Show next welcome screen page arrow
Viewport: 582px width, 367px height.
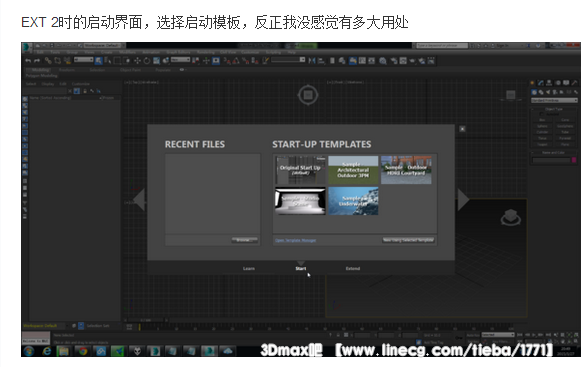(x=463, y=200)
